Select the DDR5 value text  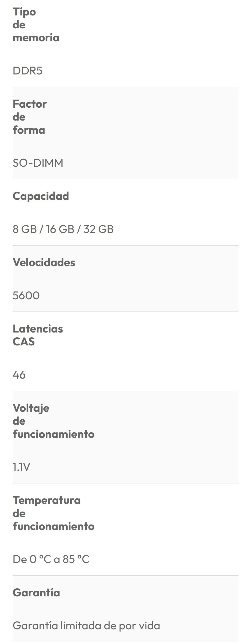pyautogui.click(x=27, y=71)
